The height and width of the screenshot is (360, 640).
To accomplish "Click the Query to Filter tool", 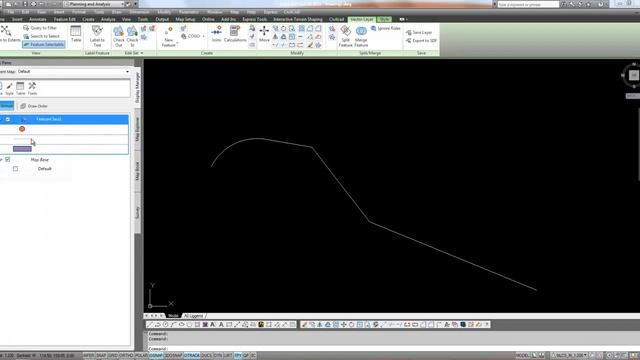I will [40, 28].
